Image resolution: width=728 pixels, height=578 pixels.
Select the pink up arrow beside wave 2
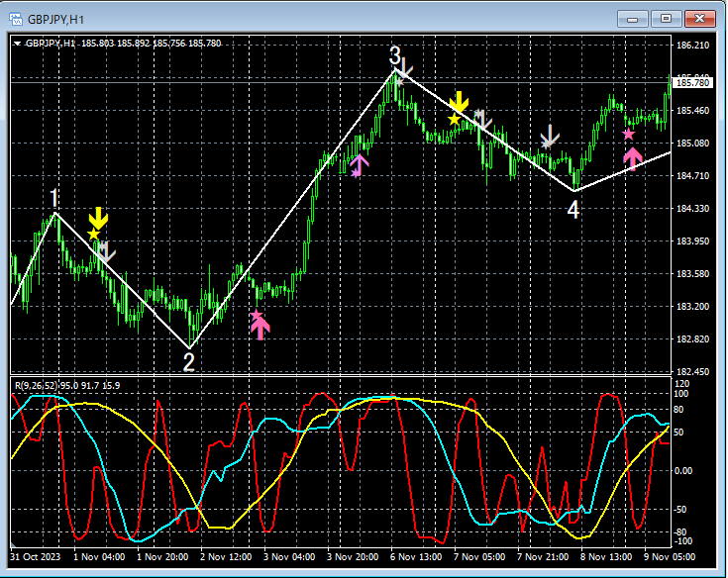pyautogui.click(x=260, y=329)
